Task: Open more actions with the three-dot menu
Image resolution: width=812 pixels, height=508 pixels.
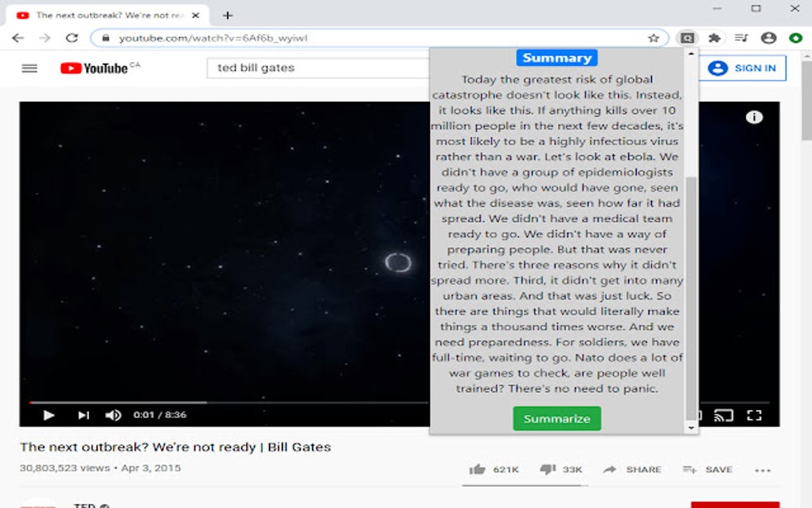Action: [762, 471]
